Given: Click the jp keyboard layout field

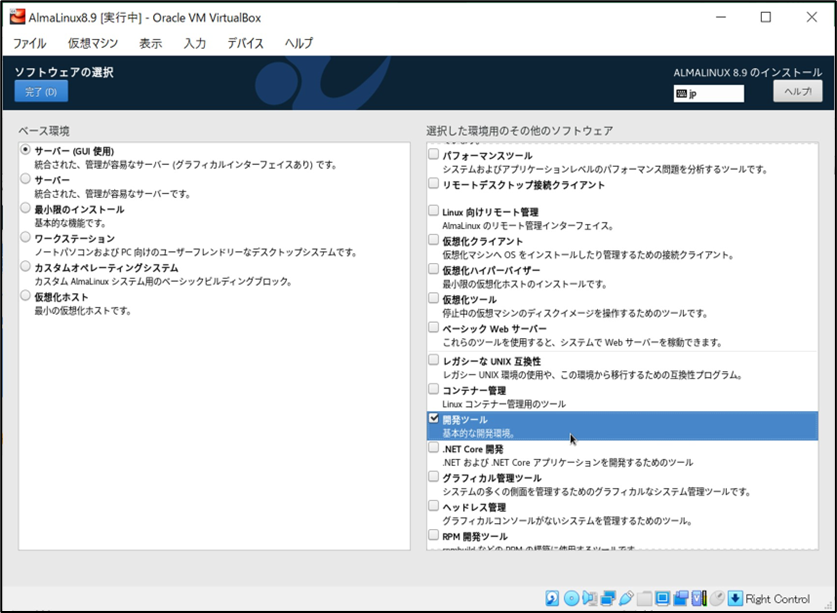Looking at the screenshot, I should click(709, 93).
